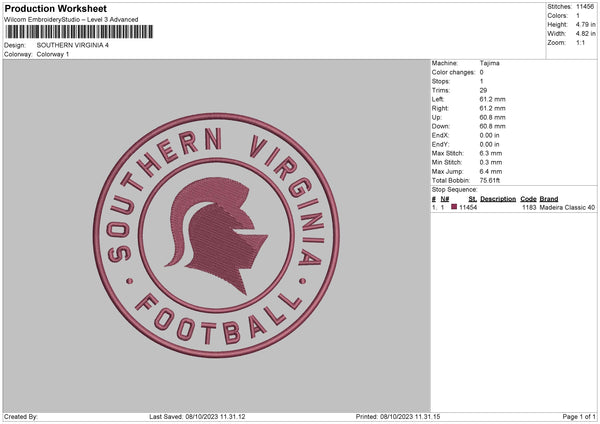The width and height of the screenshot is (600, 424).
Task: Click the 'Description' column header
Action: [x=498, y=199]
